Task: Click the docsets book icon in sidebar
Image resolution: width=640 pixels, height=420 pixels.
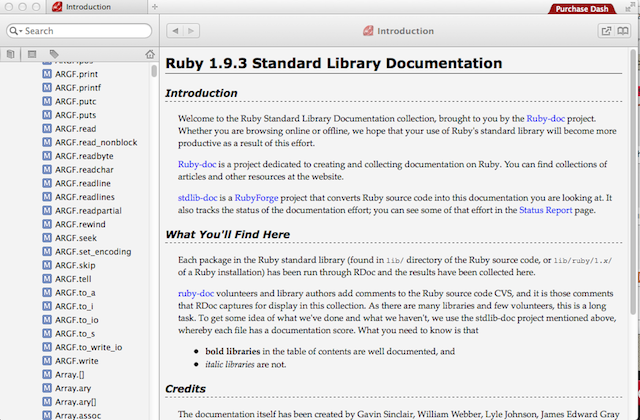Action: pos(11,54)
